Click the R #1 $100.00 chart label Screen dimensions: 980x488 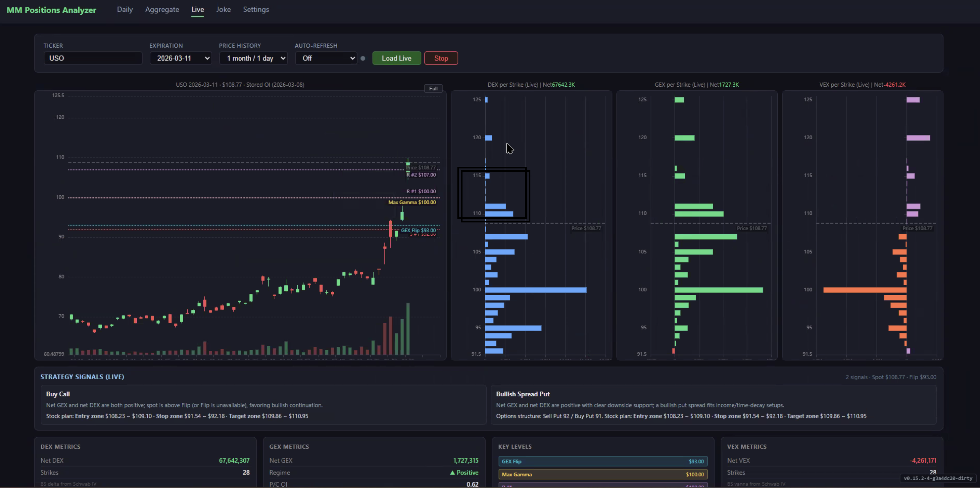click(421, 192)
